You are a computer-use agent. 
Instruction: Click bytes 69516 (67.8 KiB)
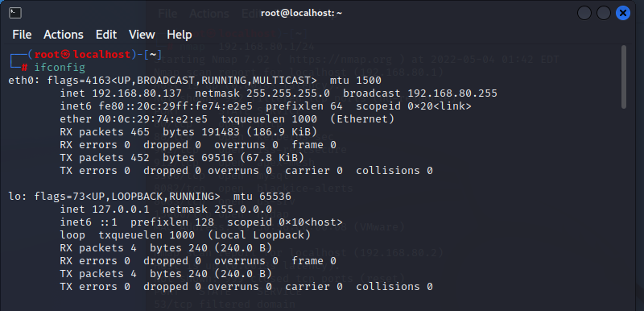[x=233, y=158]
